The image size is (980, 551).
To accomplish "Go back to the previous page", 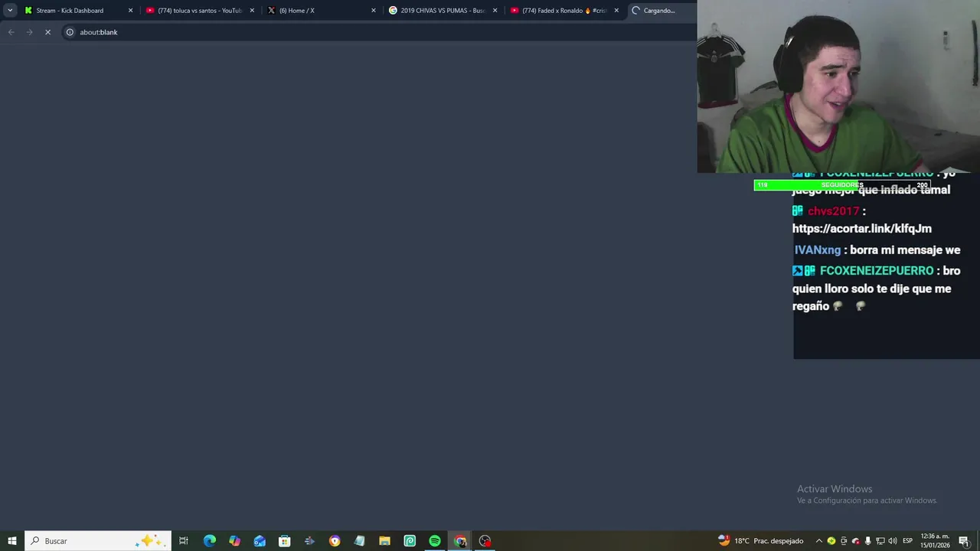I will 11,32.
